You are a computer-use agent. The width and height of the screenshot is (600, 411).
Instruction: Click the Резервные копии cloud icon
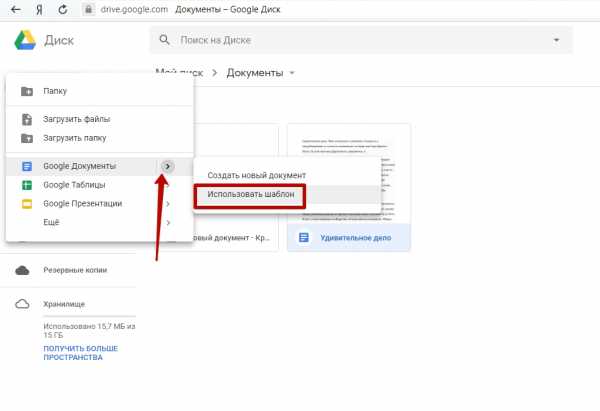[x=22, y=271]
